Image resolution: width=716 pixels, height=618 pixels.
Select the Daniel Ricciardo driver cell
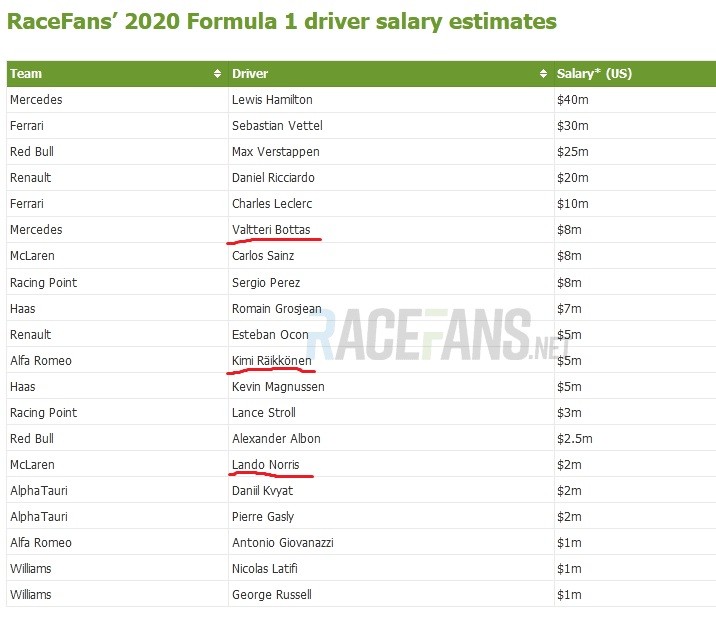coord(275,178)
